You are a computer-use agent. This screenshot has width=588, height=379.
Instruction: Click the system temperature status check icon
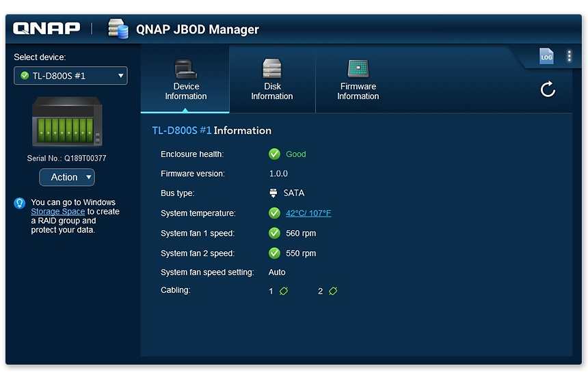[274, 213]
